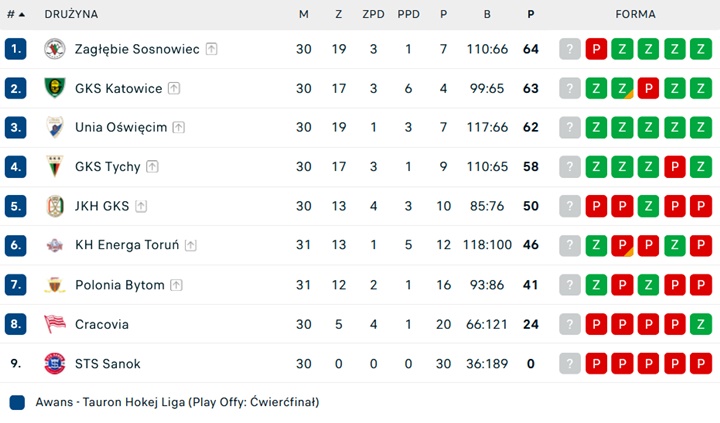Click the Polonia Bytom team logo
720x423 pixels.
tap(54, 285)
